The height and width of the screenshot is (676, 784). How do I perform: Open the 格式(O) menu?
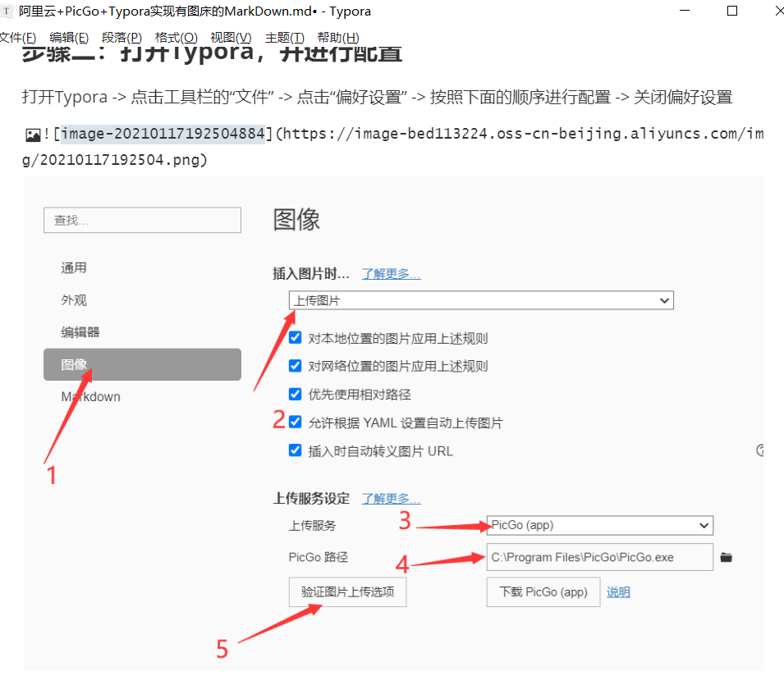click(176, 38)
